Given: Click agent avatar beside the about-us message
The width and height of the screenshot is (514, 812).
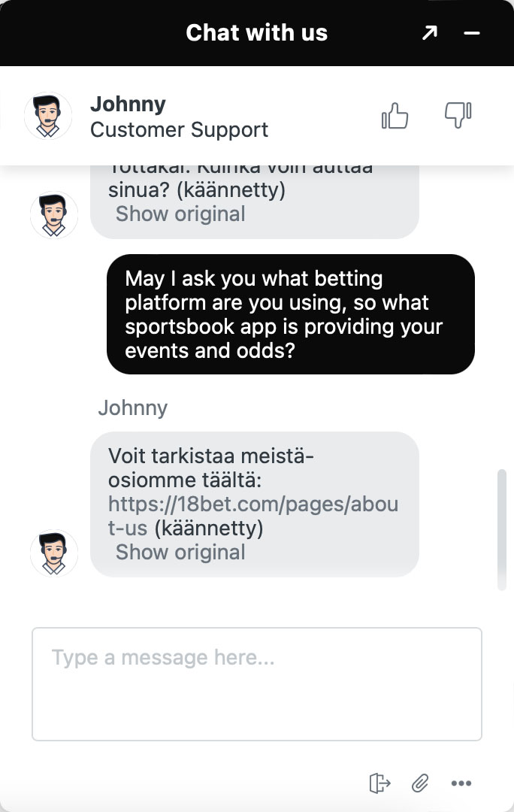Looking at the screenshot, I should click(x=54, y=553).
